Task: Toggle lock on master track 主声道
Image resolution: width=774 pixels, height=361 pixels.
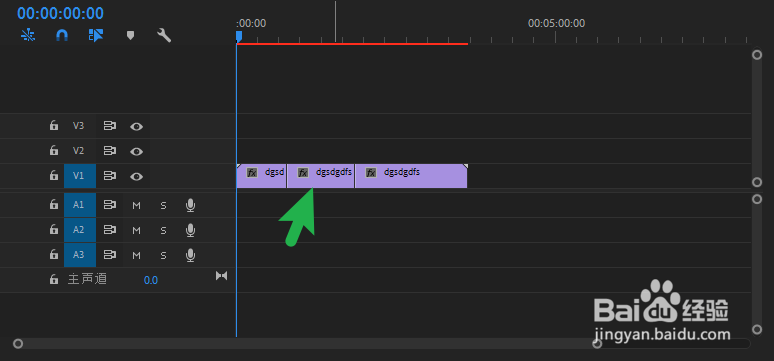Action: (54, 280)
